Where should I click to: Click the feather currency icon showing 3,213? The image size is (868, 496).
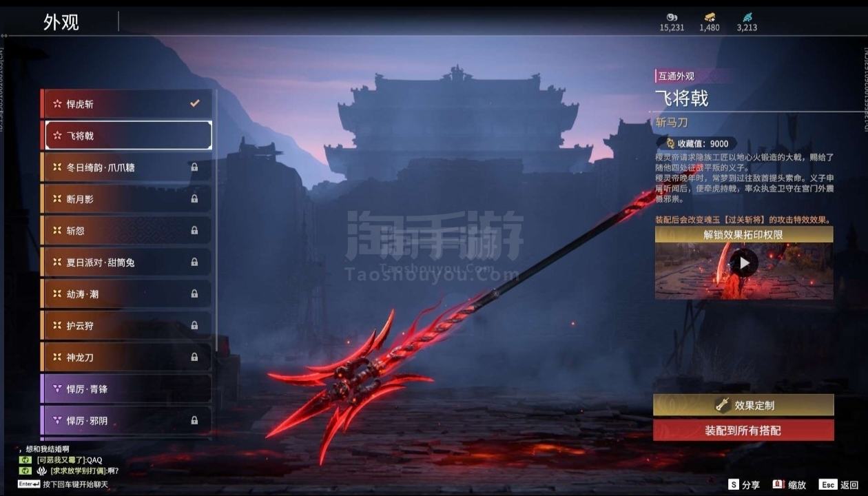pyautogui.click(x=747, y=17)
